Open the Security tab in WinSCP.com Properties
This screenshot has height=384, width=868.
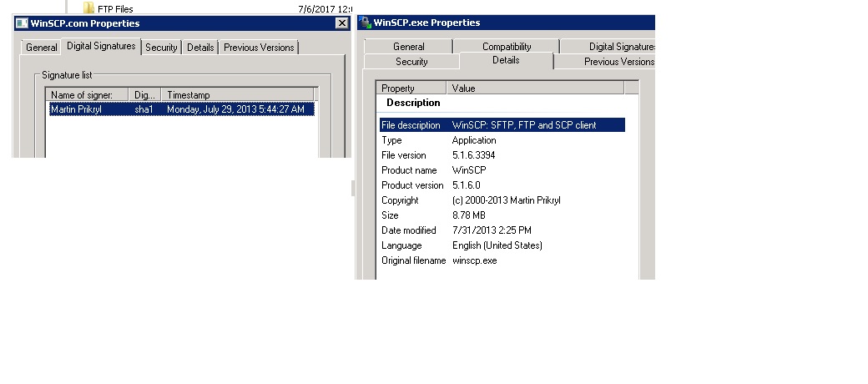(161, 48)
